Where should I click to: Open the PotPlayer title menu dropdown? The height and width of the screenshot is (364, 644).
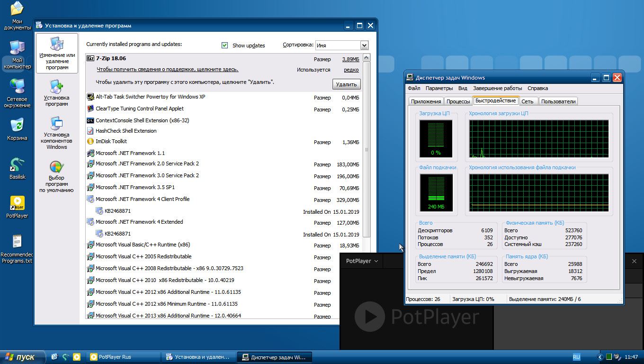(x=362, y=261)
